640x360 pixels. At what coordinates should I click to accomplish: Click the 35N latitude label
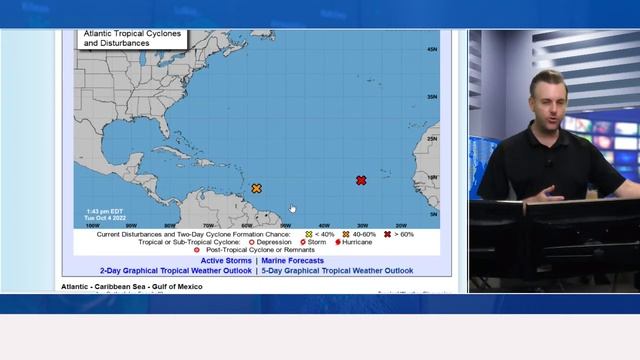point(432,97)
